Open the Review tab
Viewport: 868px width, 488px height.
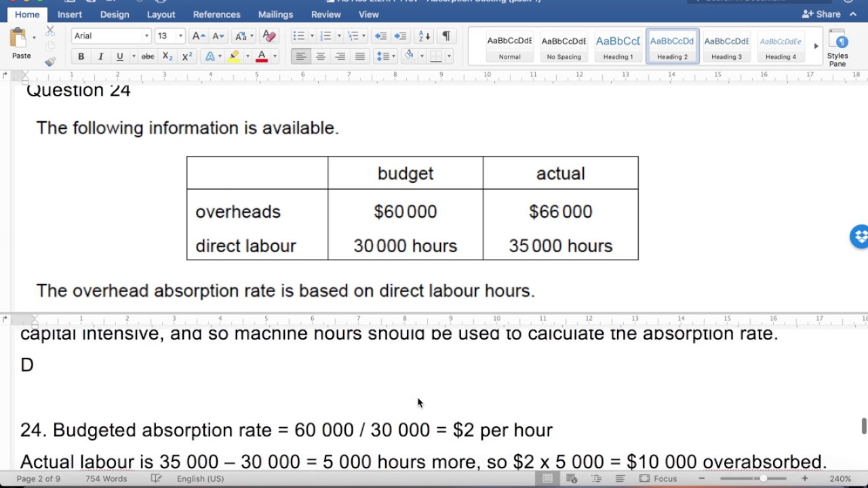pos(326,14)
